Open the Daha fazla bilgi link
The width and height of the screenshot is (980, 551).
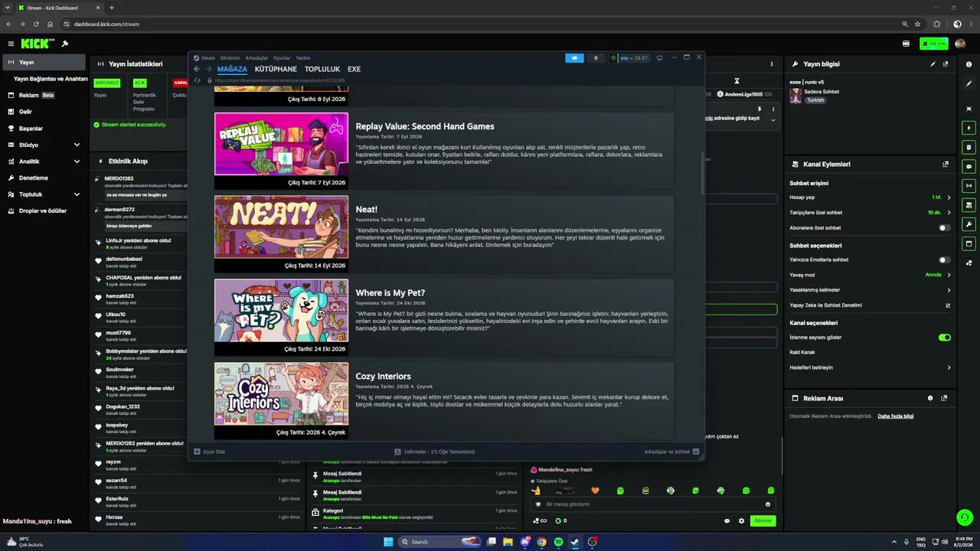click(x=896, y=416)
